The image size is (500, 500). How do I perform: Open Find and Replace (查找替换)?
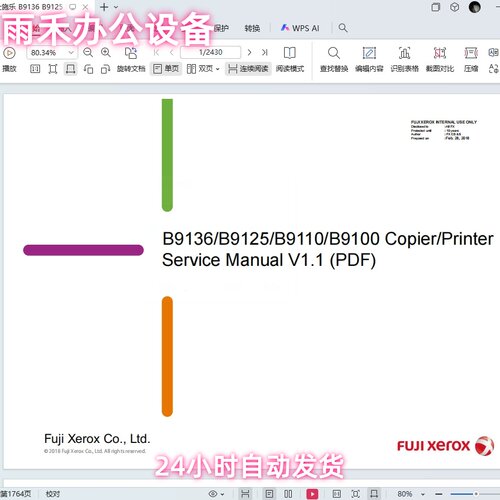point(334,60)
